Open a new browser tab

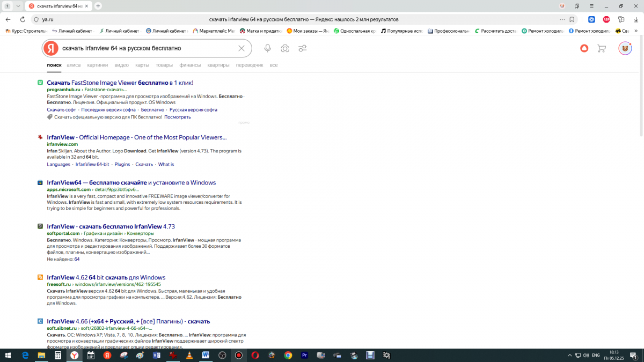[x=98, y=6]
